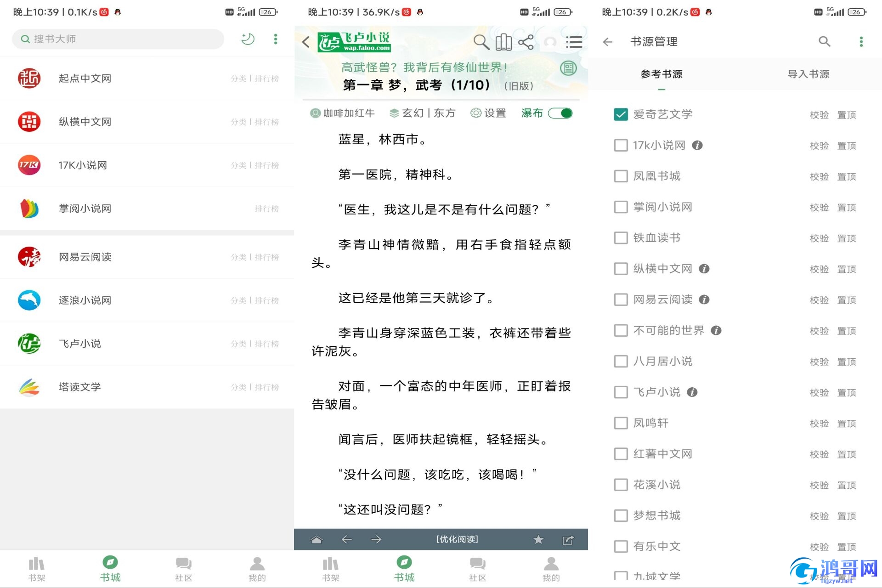This screenshot has width=882, height=588.
Task: Go to the home icon in the browser bar
Action: [x=317, y=539]
